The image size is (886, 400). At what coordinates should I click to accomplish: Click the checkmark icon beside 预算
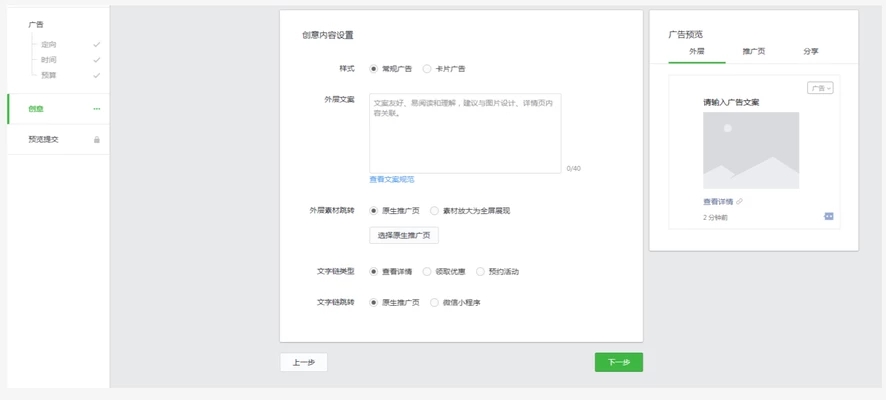click(x=97, y=76)
